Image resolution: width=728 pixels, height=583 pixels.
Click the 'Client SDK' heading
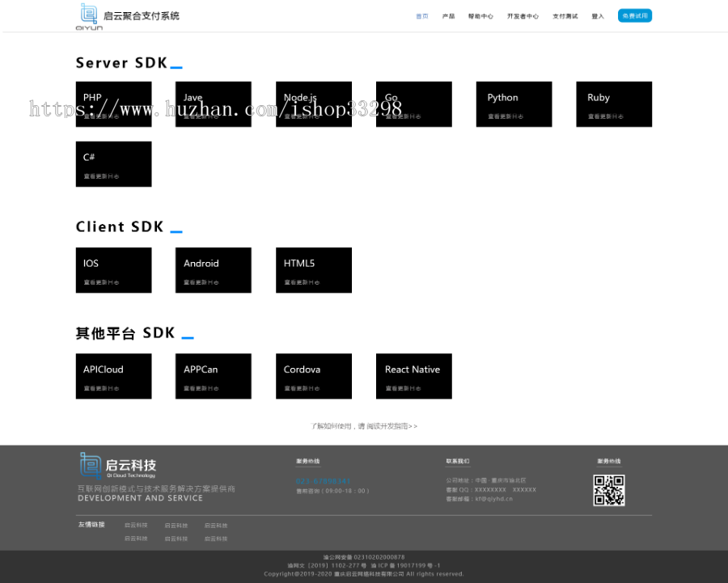coord(120,226)
